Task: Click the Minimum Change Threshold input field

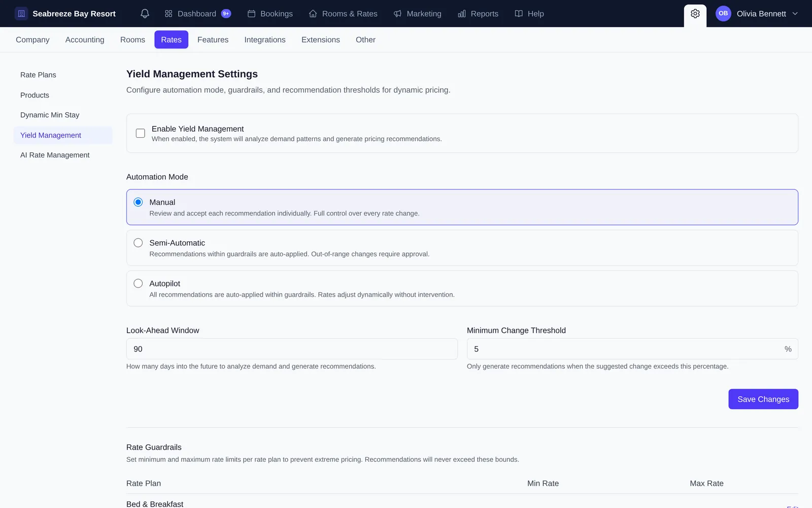Action: 632,349
